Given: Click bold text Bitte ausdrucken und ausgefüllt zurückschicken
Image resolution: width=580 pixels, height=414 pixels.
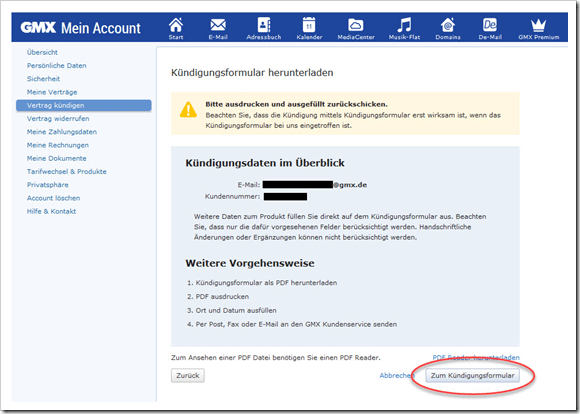Looking at the screenshot, I should click(297, 104).
